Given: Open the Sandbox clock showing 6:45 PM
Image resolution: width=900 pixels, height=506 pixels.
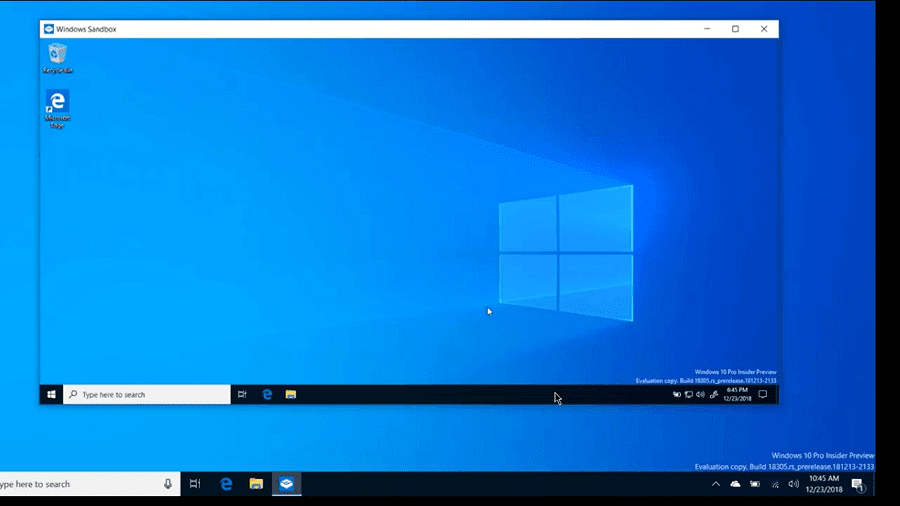Looking at the screenshot, I should point(737,395).
